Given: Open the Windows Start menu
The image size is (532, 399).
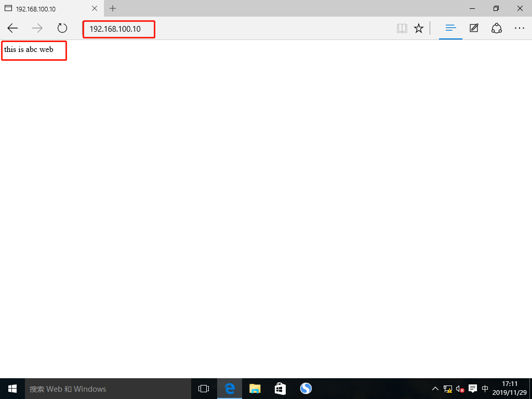Looking at the screenshot, I should coord(12,389).
